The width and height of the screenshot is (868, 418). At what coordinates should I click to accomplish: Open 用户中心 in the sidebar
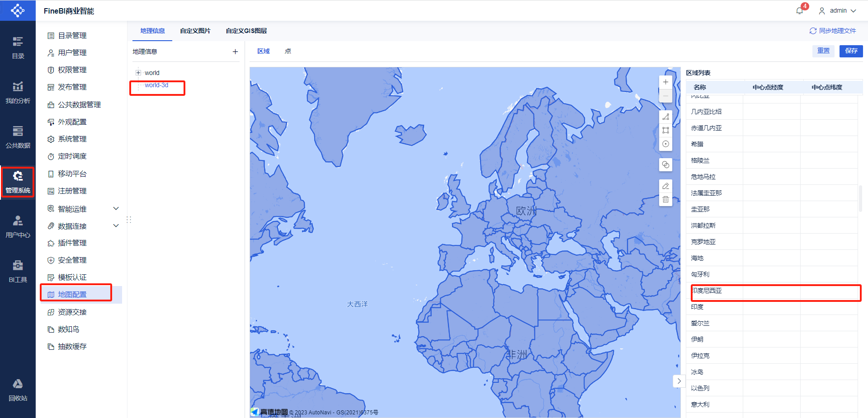18,227
